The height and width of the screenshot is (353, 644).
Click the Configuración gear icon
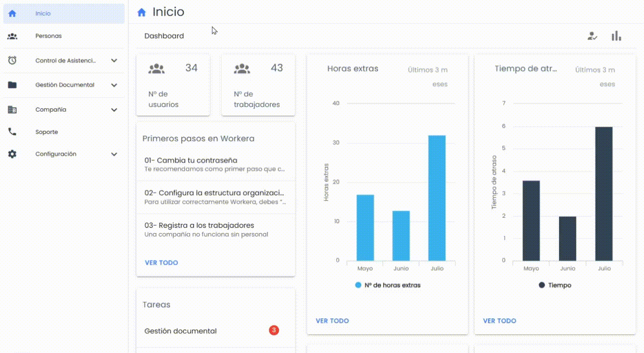[12, 155]
